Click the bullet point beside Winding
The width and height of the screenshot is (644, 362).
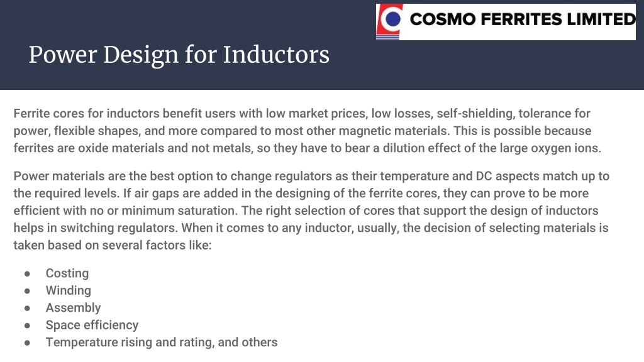(27, 291)
